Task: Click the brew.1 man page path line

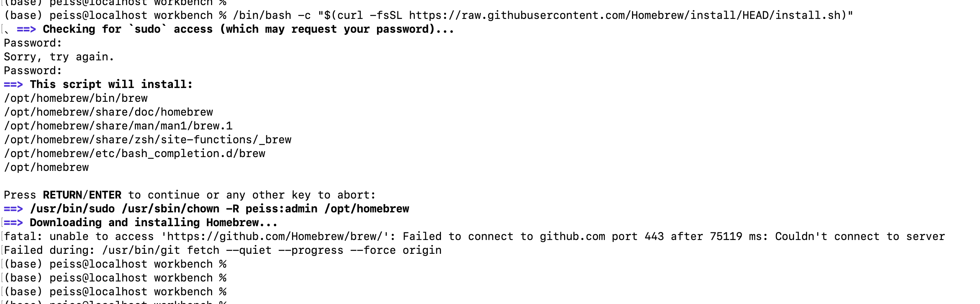Action: click(x=118, y=126)
